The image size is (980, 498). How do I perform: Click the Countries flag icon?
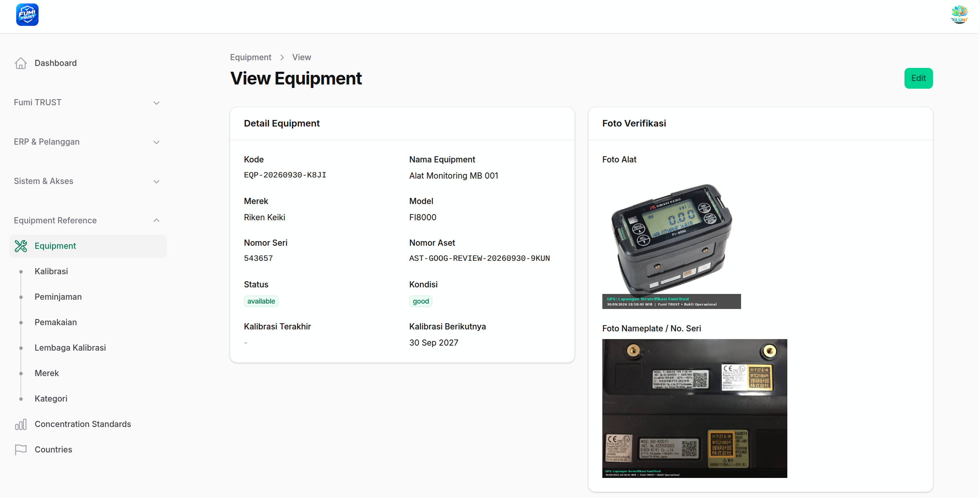pos(21,450)
